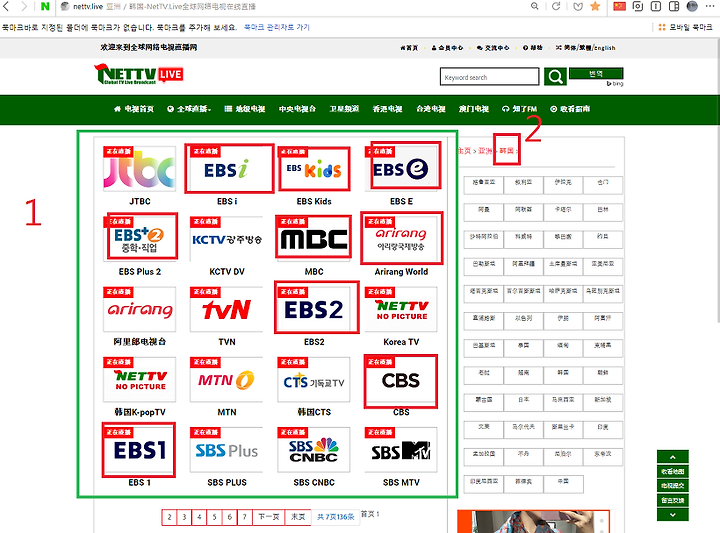Go to page 7 of channel list

pos(245,517)
